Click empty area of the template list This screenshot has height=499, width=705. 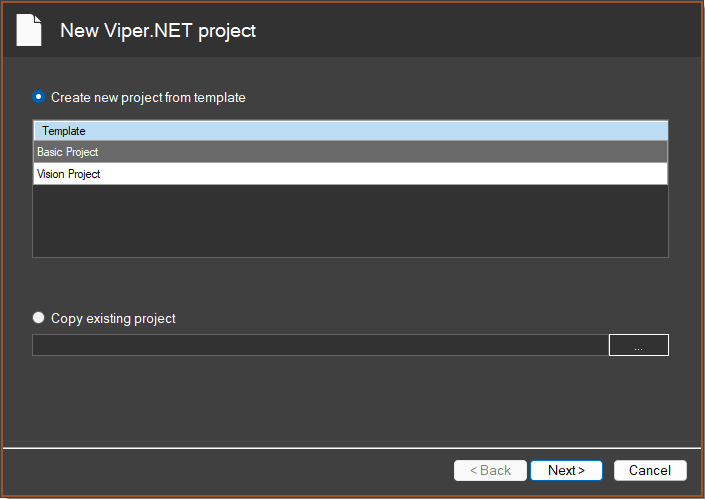point(350,220)
